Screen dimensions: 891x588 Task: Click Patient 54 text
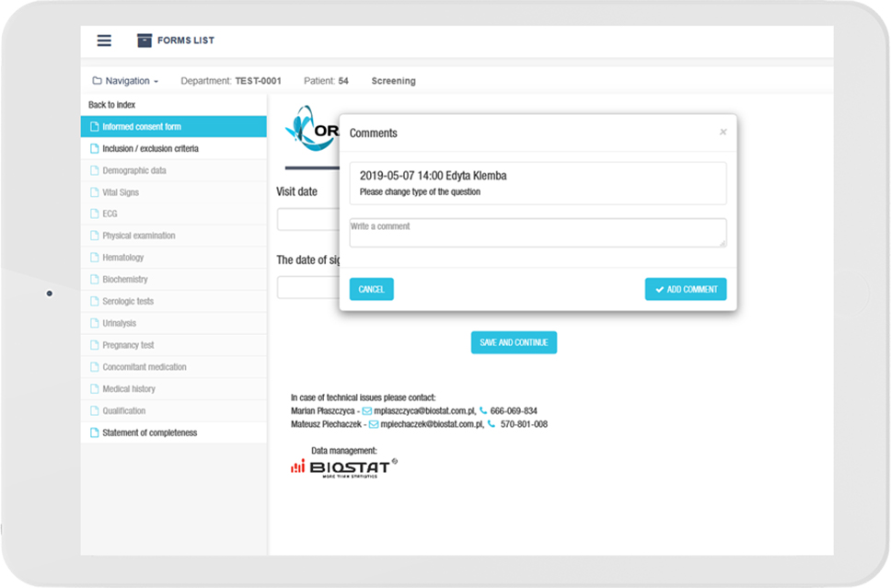click(x=326, y=81)
